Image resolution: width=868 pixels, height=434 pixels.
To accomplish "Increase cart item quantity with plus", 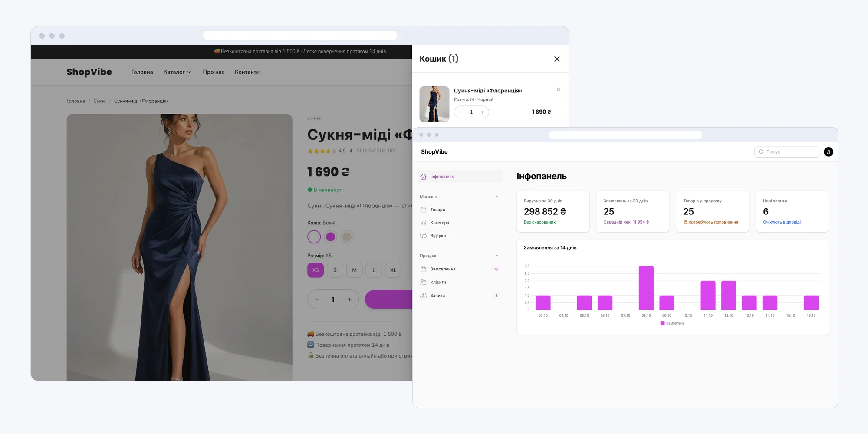I will pyautogui.click(x=483, y=112).
